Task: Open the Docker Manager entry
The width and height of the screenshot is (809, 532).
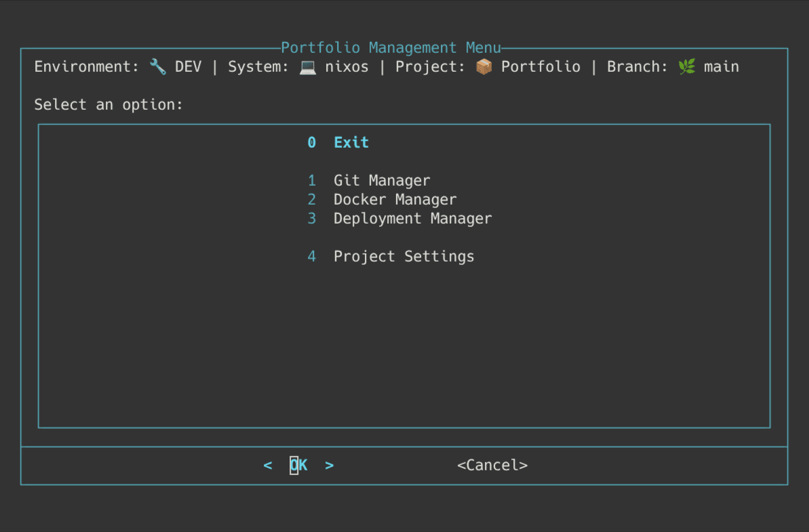Action: tap(395, 199)
